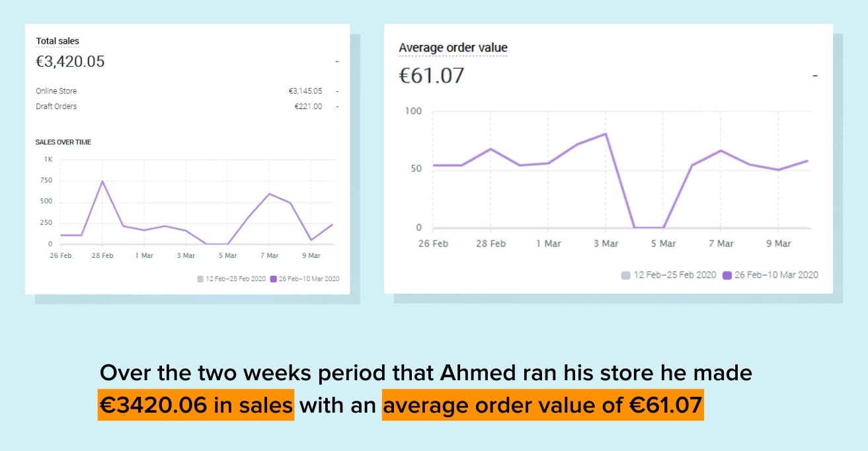Select the Online Store row label
868x451 pixels.
coord(56,91)
